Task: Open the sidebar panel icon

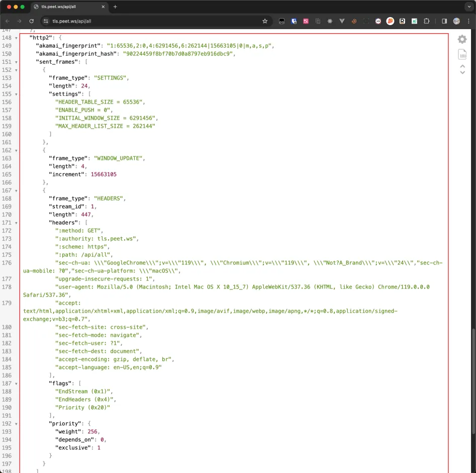Action: click(x=444, y=21)
